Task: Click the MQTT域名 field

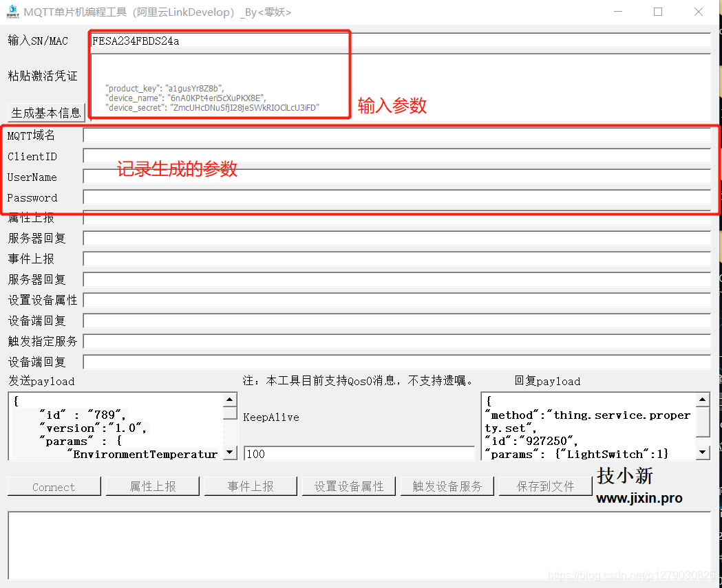Action: tap(397, 135)
